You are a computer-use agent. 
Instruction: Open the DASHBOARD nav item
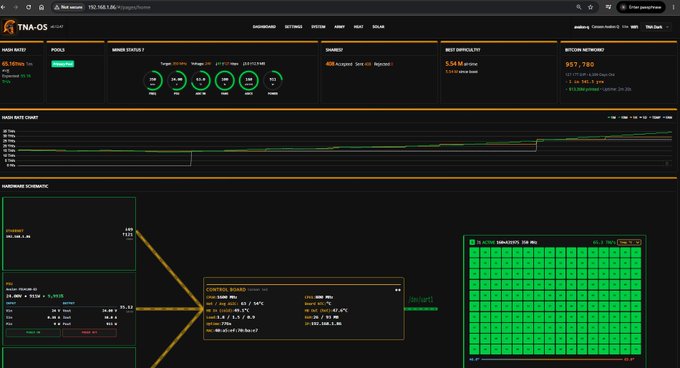point(264,27)
